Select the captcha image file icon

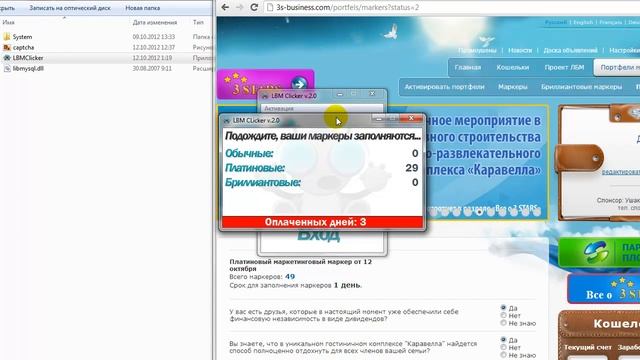tap(7, 47)
